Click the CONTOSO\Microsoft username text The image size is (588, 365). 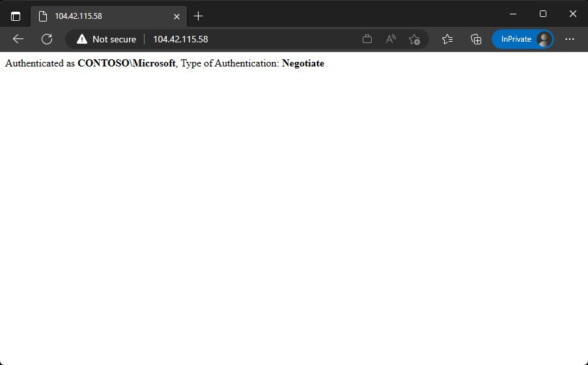[x=126, y=63]
